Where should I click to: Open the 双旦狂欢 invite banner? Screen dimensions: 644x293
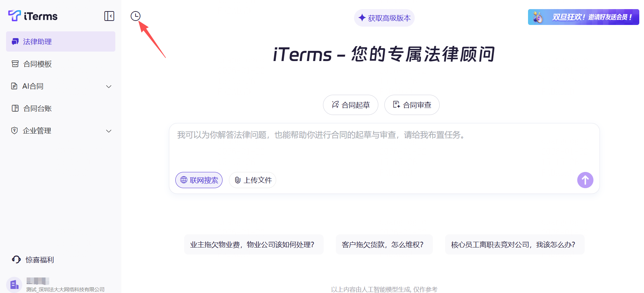(583, 17)
